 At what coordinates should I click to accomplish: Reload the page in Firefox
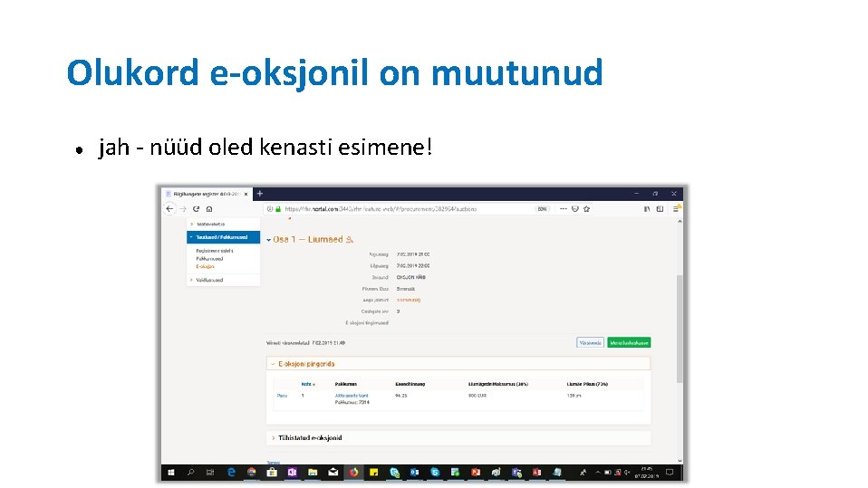pos(196,208)
